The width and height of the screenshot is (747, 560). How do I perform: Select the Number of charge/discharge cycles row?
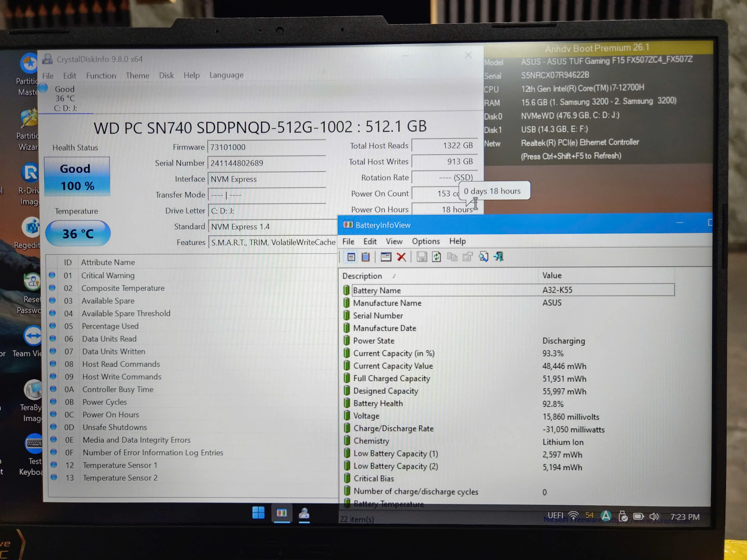click(509, 492)
